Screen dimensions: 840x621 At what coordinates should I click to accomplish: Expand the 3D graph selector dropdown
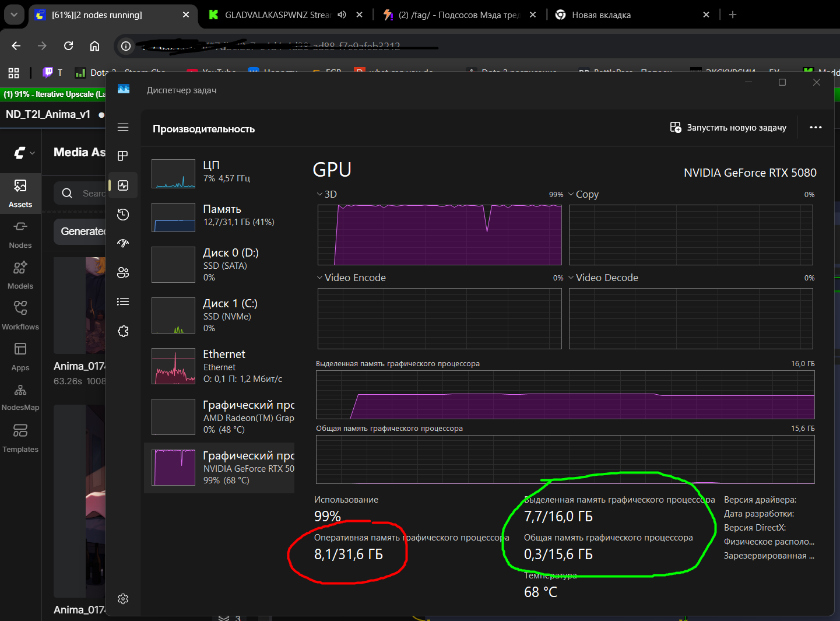[319, 194]
